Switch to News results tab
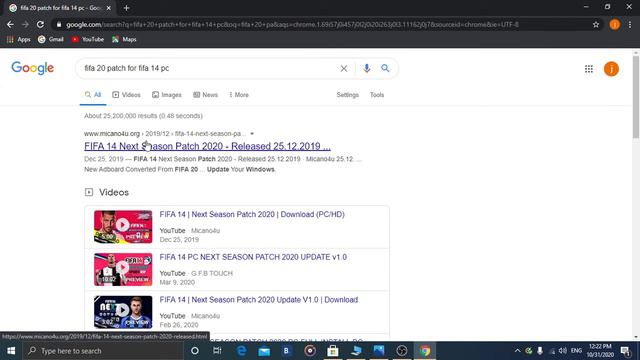 205,95
